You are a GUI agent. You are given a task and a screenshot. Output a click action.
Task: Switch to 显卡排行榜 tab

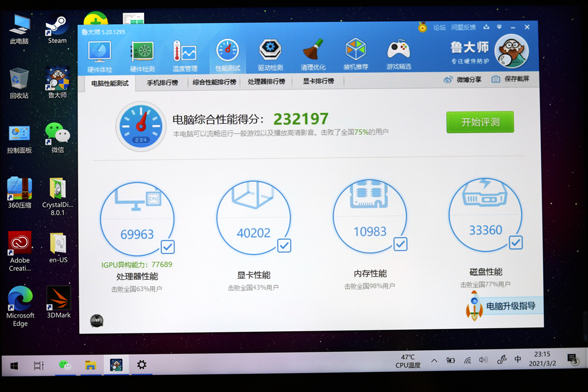tap(318, 81)
